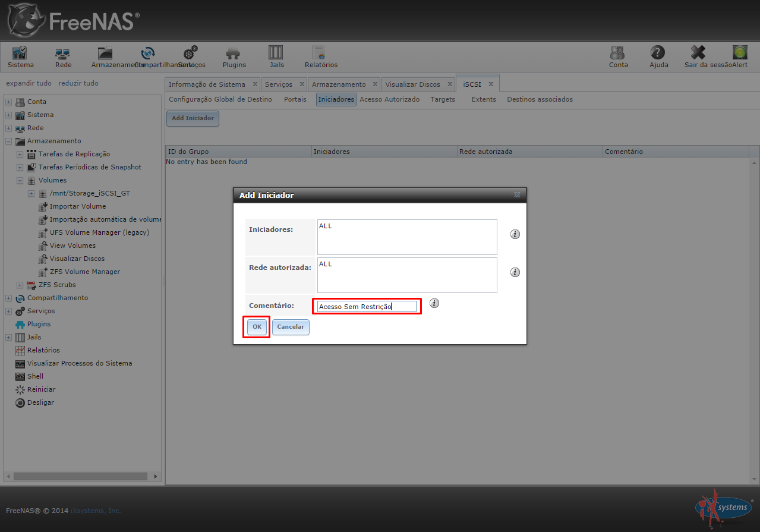Click the Alert status light icon
The width and height of the screenshot is (760, 532).
740,53
